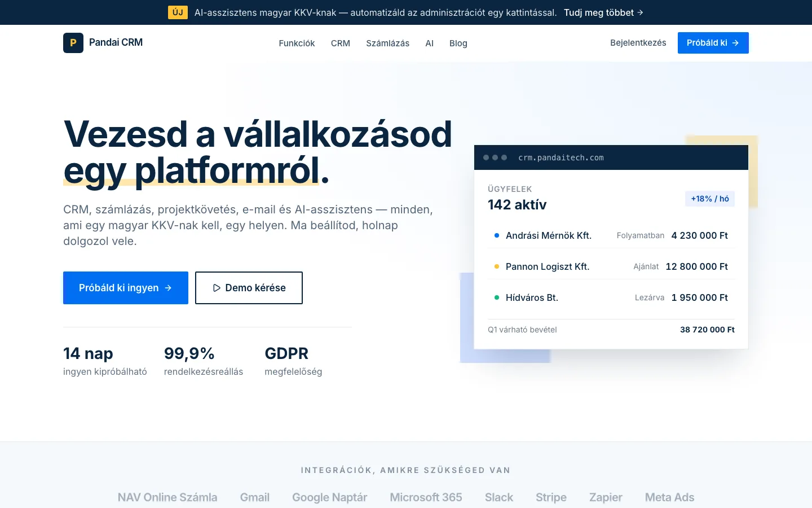Click the ÚJ badge in announcement bar
The height and width of the screenshot is (508, 812).
178,12
